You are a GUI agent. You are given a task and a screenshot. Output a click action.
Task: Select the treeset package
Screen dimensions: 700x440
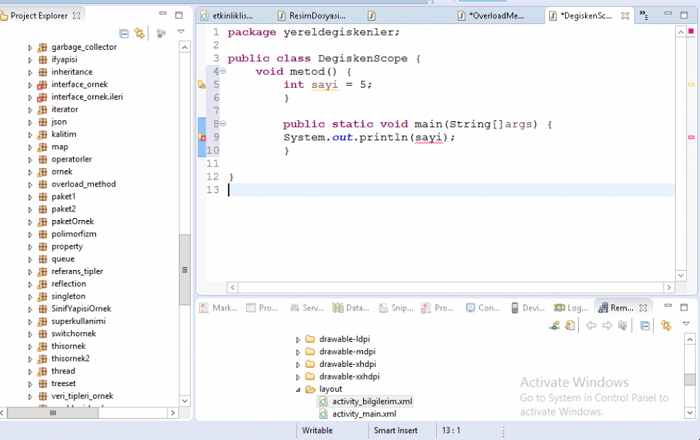pyautogui.click(x=63, y=384)
